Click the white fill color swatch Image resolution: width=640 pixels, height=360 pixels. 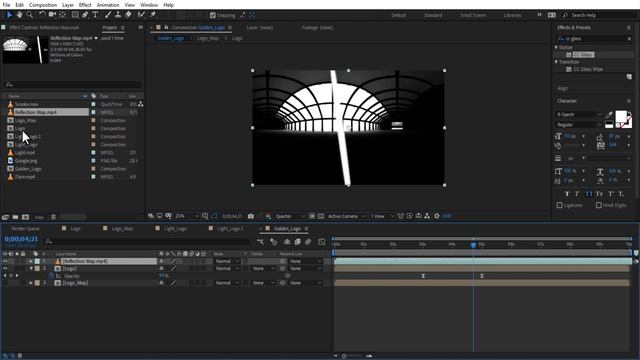(x=620, y=116)
